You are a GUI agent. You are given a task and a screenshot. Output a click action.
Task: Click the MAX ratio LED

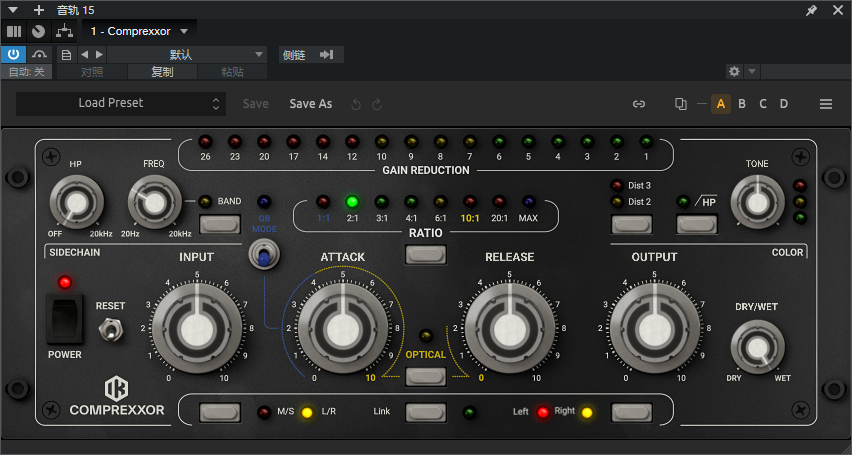(528, 202)
